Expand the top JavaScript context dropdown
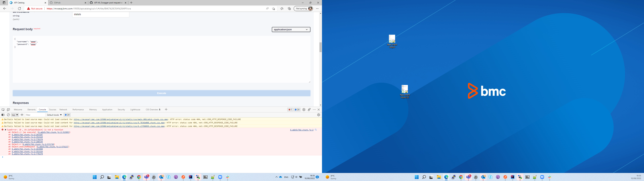The image size is (644, 181). 15,115
